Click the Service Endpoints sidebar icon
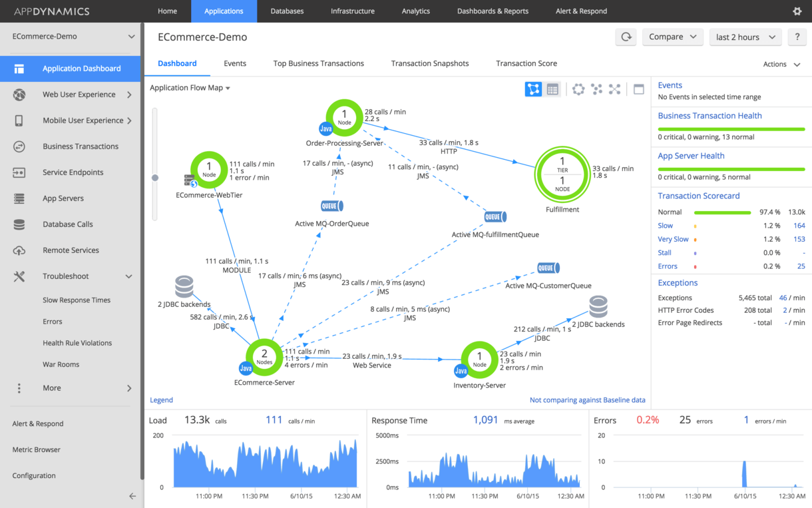This screenshot has width=812, height=508. 19,172
